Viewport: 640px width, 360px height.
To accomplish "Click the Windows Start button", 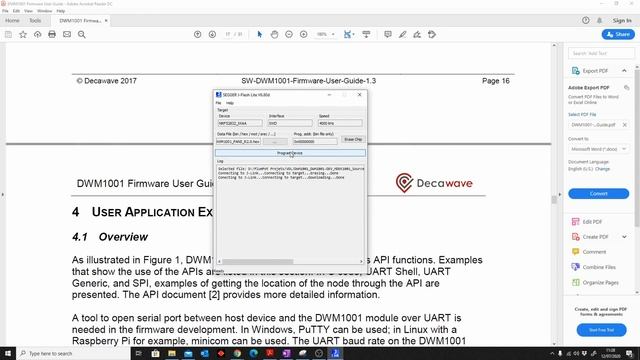I will 8,353.
